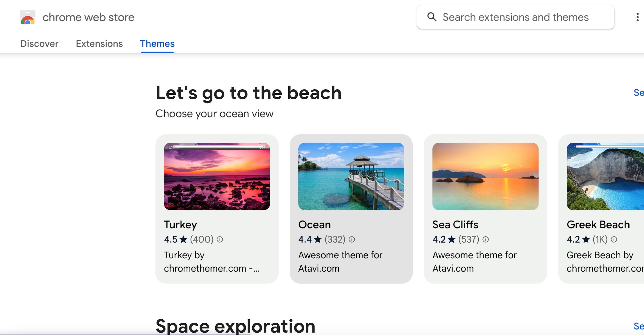Click the '(1K)' review count for Greek Beach
This screenshot has width=644, height=335.
coord(600,239)
